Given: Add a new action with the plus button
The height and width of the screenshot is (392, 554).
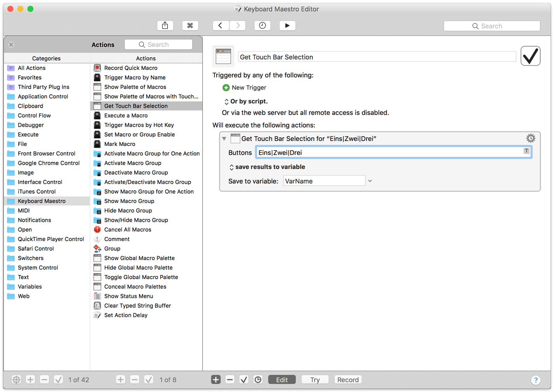Looking at the screenshot, I should (x=216, y=380).
